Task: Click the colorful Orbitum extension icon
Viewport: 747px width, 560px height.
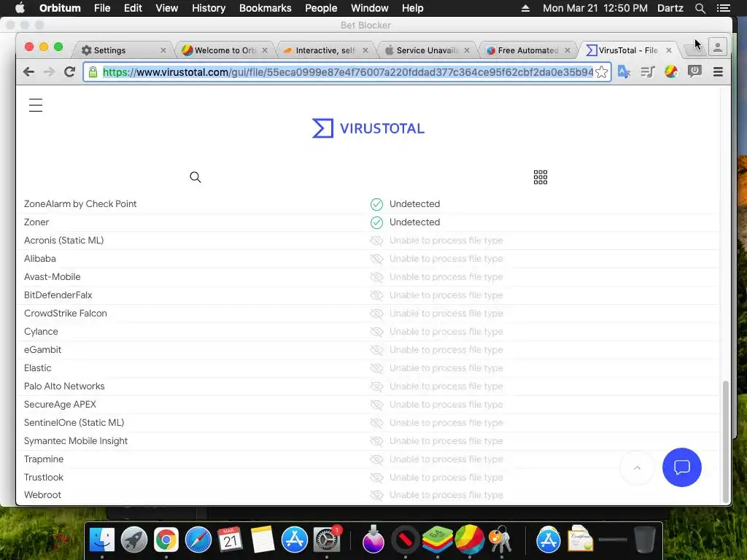Action: 671,72
